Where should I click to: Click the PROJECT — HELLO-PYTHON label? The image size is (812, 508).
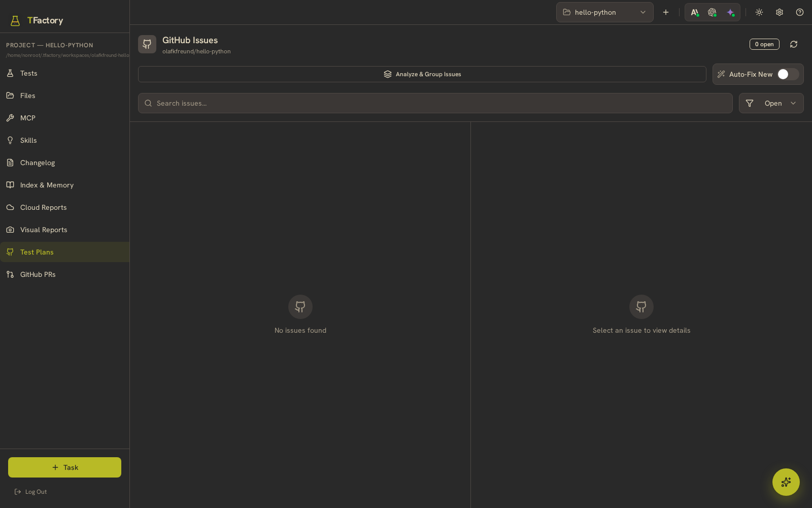pos(50,45)
